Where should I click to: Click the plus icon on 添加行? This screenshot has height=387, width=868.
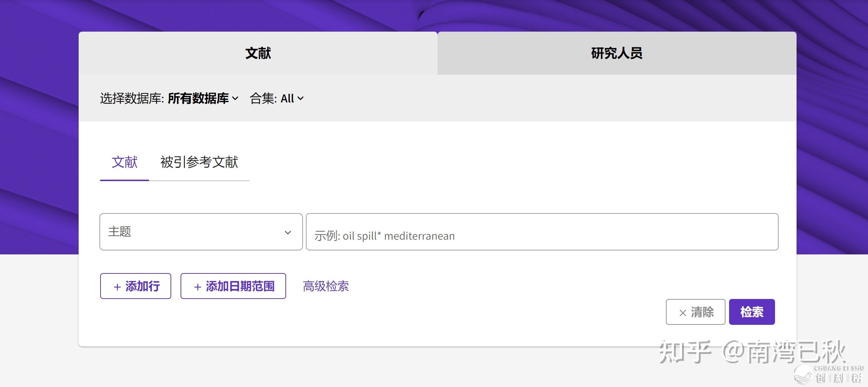point(117,287)
